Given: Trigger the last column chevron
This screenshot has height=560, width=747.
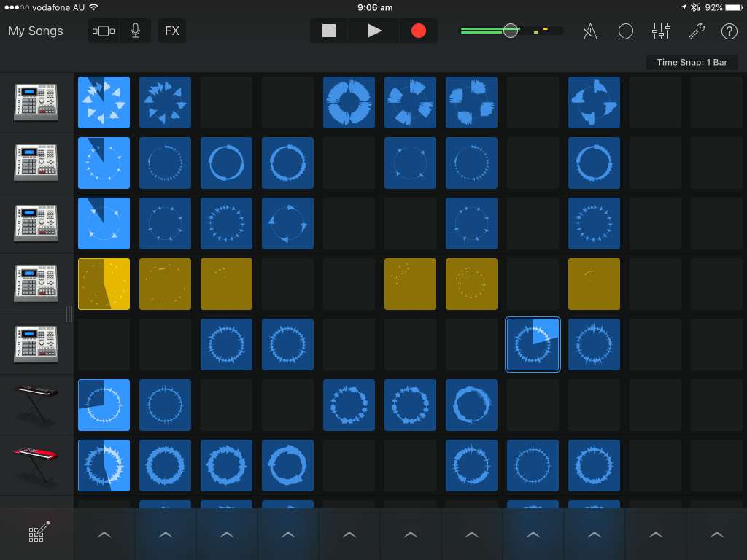Looking at the screenshot, I should tap(716, 534).
